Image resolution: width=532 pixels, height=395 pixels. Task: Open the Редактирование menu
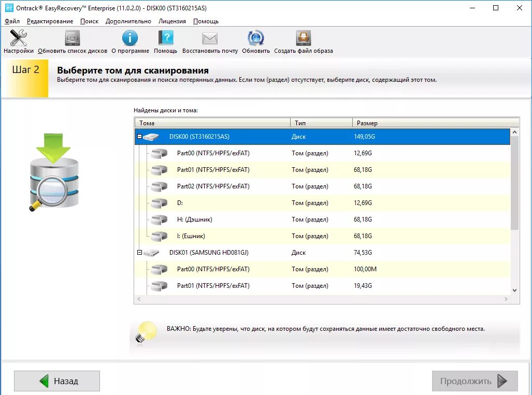[x=50, y=21]
